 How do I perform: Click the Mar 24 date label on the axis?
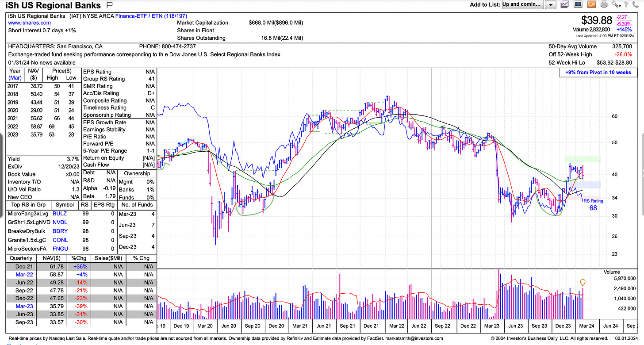pyautogui.click(x=586, y=326)
